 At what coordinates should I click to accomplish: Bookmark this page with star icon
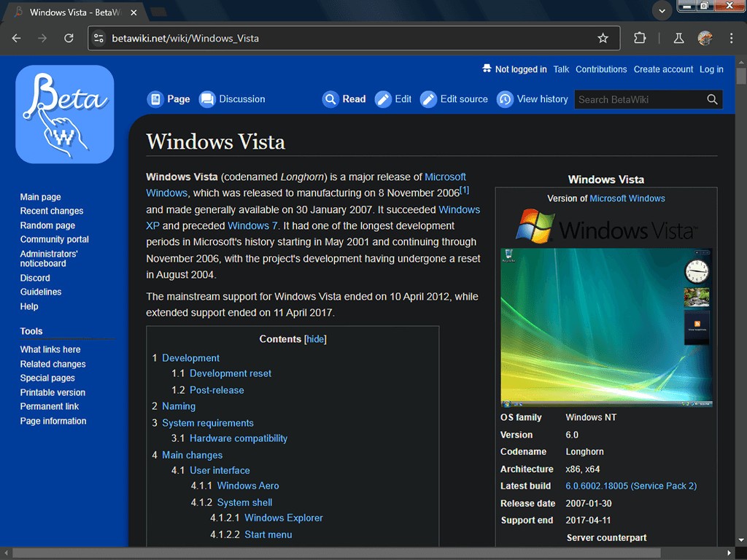pyautogui.click(x=603, y=38)
